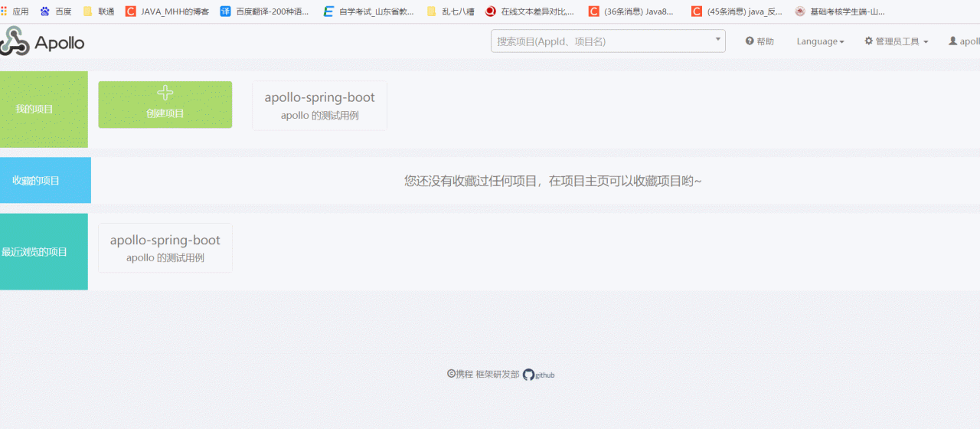Screen dimensions: 980x429
Task: Open 自学考试_山东省教 bookmark
Action: pyautogui.click(x=369, y=11)
